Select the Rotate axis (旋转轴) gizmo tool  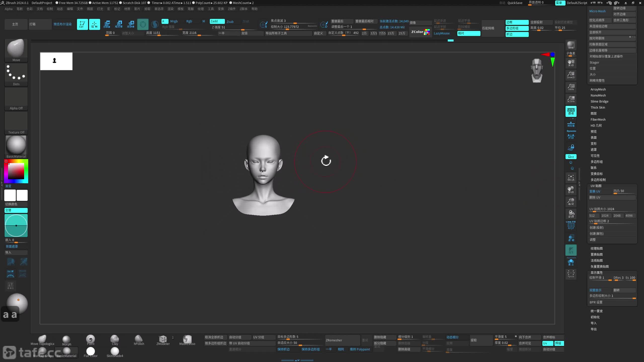click(x=131, y=24)
